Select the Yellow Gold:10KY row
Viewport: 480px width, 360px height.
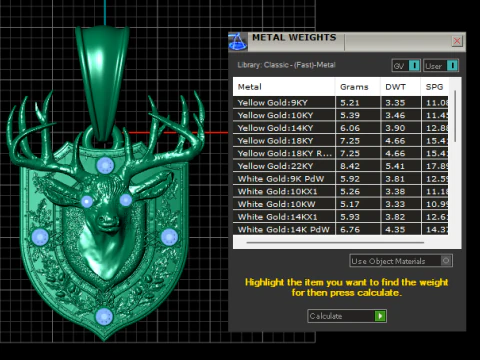(x=341, y=115)
